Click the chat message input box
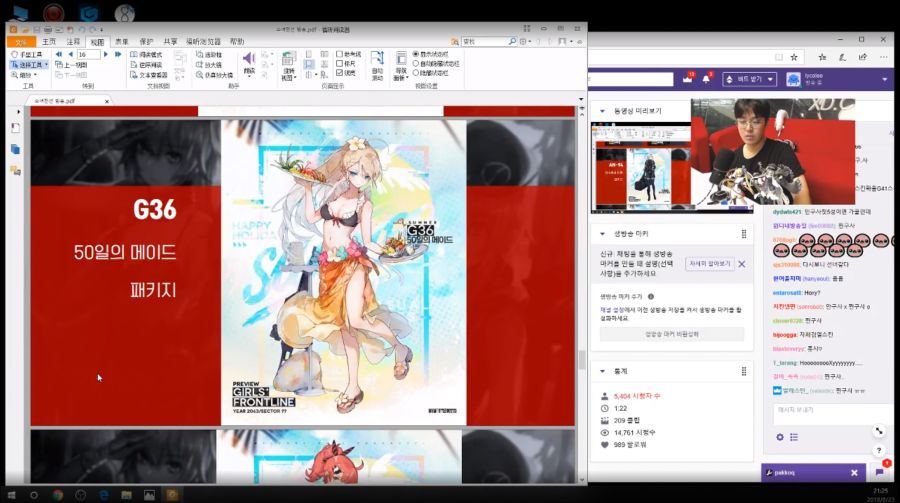900x503 pixels. pos(835,414)
